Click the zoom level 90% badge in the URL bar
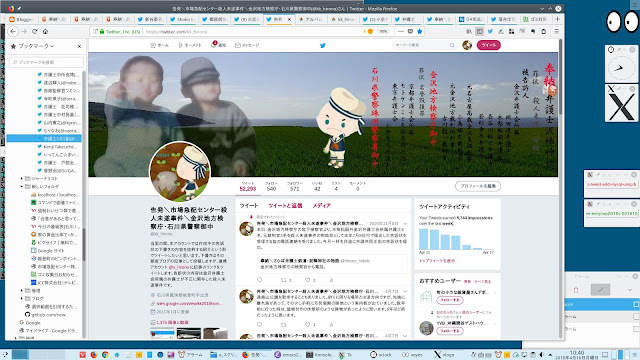This screenshot has height=360, width=640. (x=383, y=31)
